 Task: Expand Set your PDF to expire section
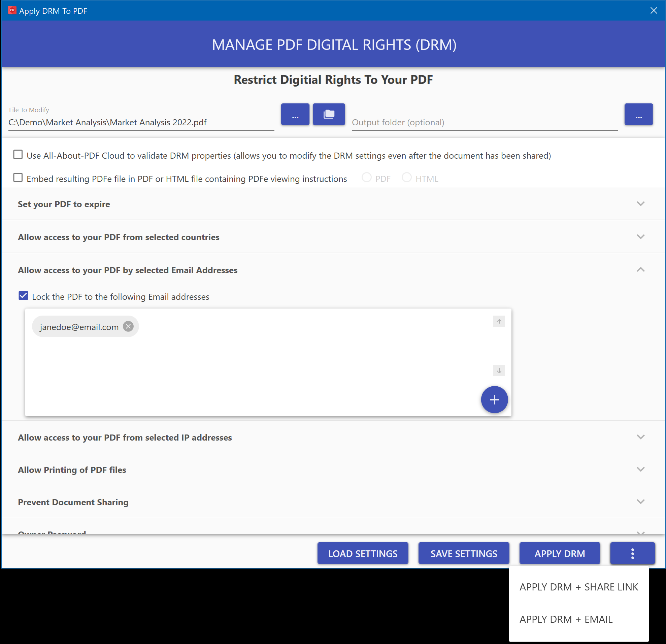tap(640, 204)
